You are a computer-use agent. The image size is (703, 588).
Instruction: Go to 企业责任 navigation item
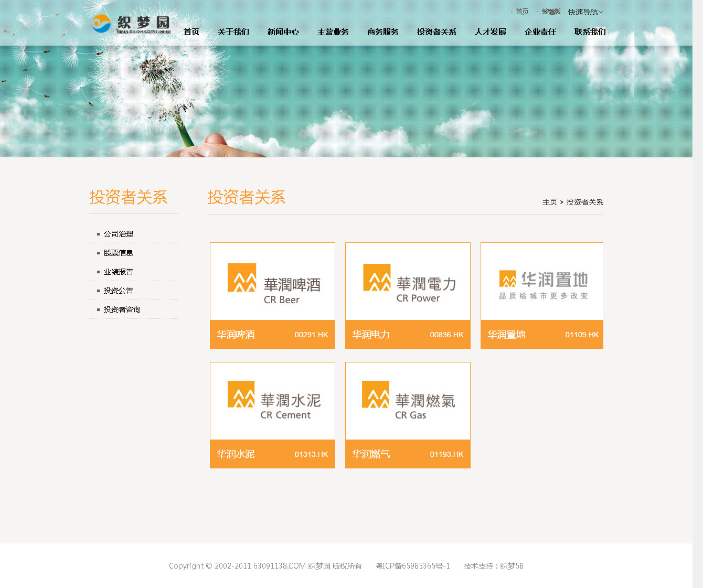click(x=540, y=32)
